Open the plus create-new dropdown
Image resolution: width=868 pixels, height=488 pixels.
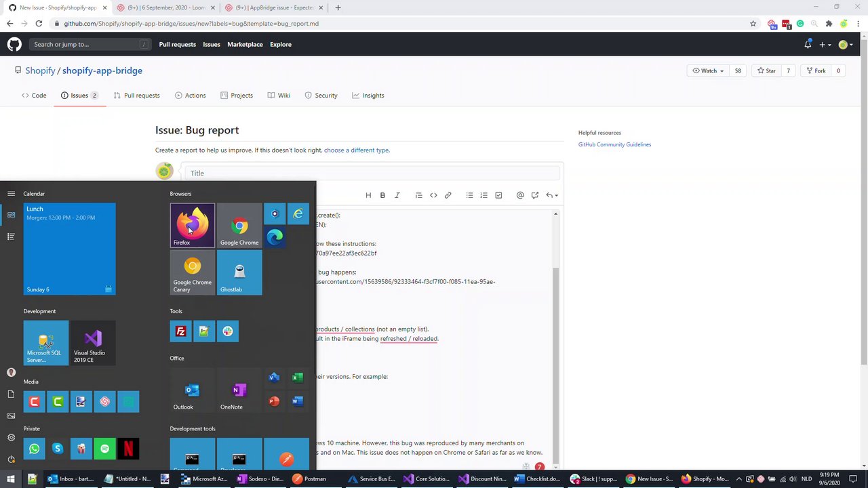pos(825,45)
